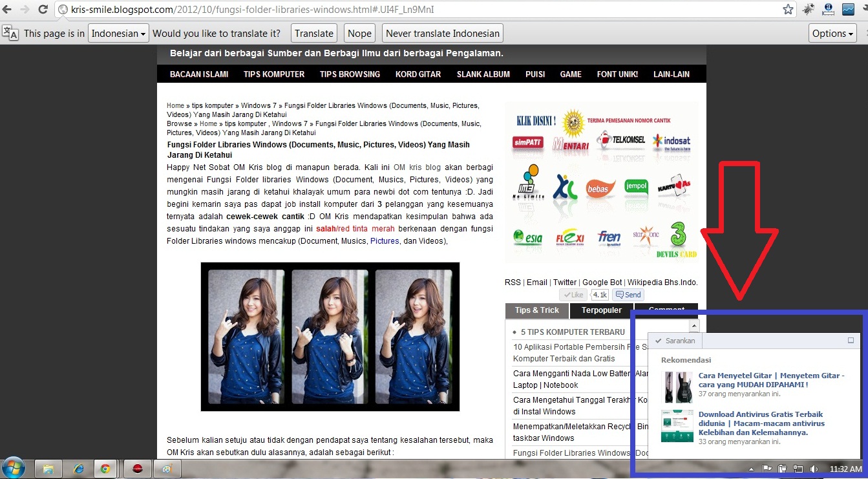Click the Windows 7 breadcrumb link in top row
Screen dimensions: 868x479
pos(259,105)
